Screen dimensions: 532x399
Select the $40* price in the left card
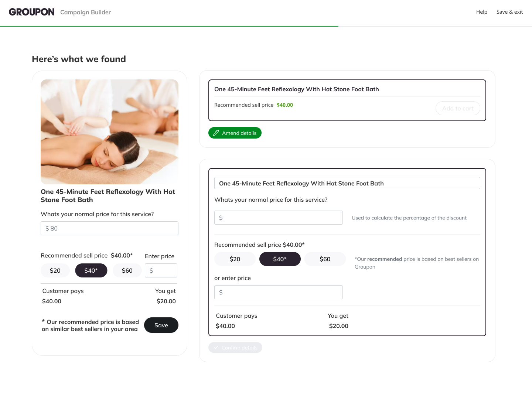[91, 270]
